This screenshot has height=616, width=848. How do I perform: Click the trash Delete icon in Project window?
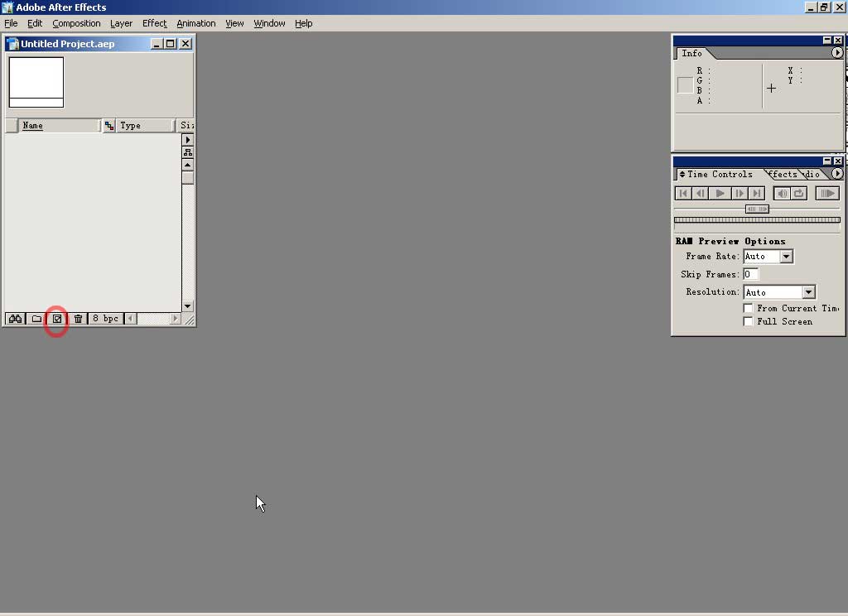click(78, 319)
